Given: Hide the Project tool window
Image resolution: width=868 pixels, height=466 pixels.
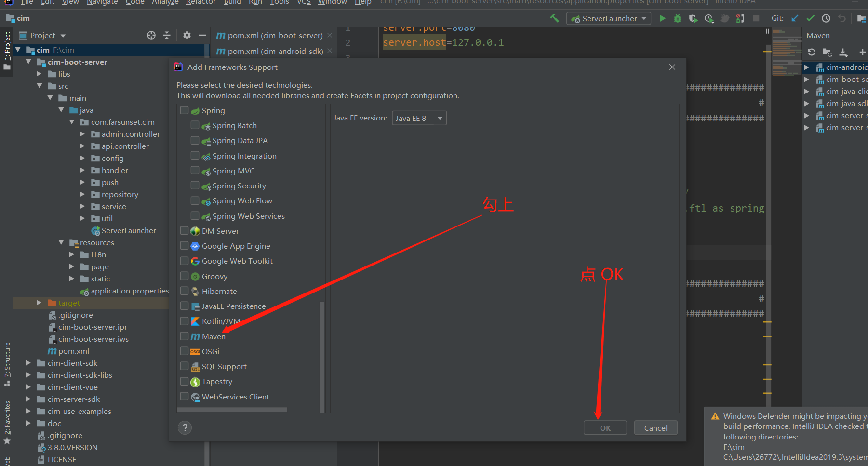Looking at the screenshot, I should click(202, 35).
